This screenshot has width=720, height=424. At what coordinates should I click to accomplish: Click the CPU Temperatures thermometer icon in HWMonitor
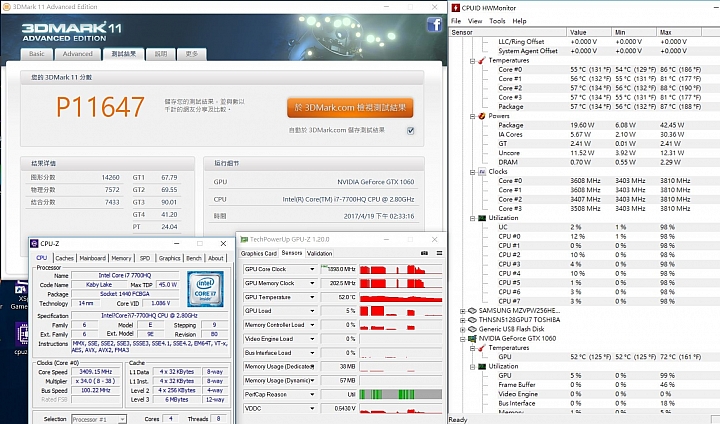(482, 60)
